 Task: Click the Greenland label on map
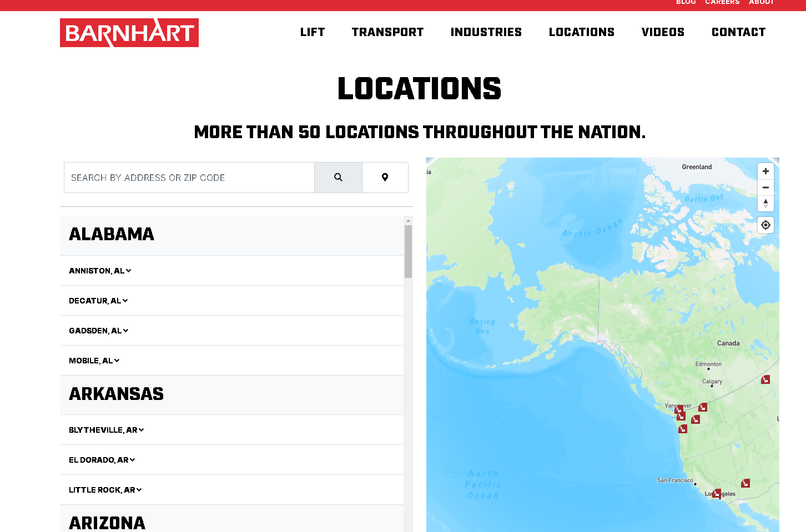(x=697, y=166)
